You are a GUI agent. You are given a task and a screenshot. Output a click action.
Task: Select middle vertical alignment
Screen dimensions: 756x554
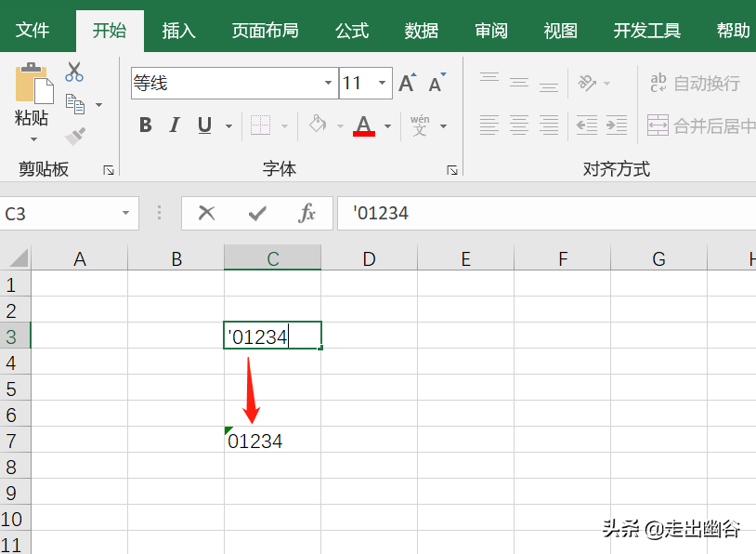[x=519, y=82]
